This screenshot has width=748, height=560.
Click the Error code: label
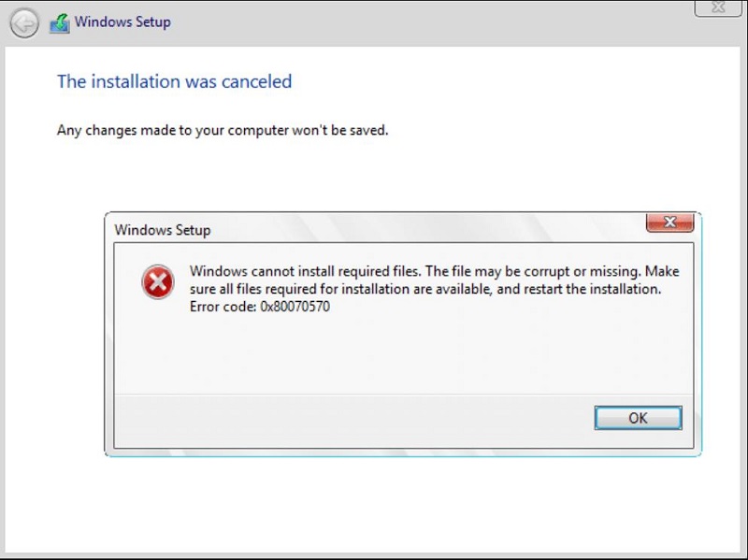pyautogui.click(x=223, y=307)
